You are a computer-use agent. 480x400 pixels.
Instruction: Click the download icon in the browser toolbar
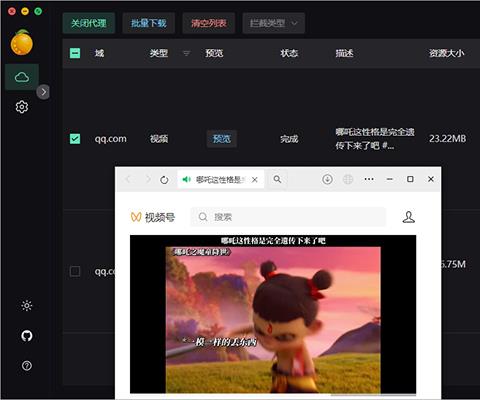coord(327,179)
